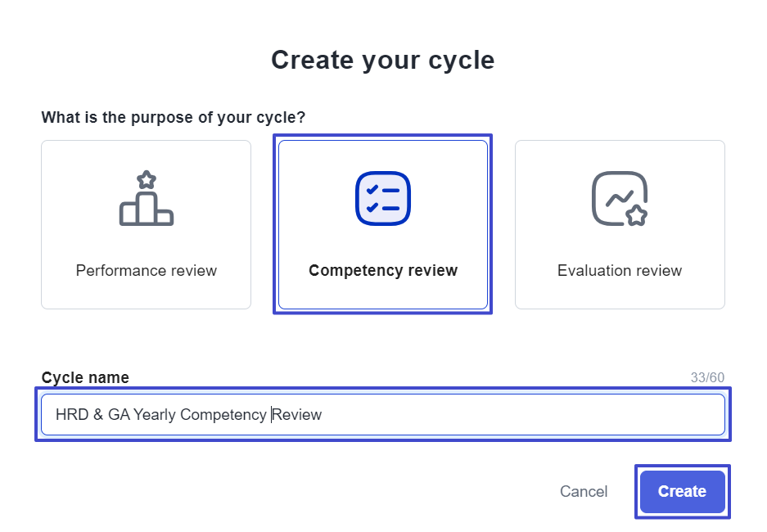The image size is (767, 532).
Task: Click the chart-with-star icon for Evaluation review
Action: [x=620, y=198]
